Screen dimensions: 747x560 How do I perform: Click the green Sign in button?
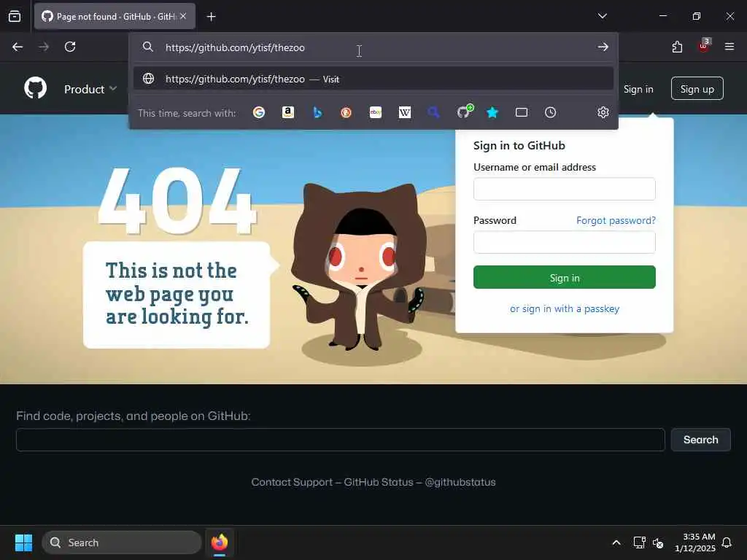coord(564,277)
